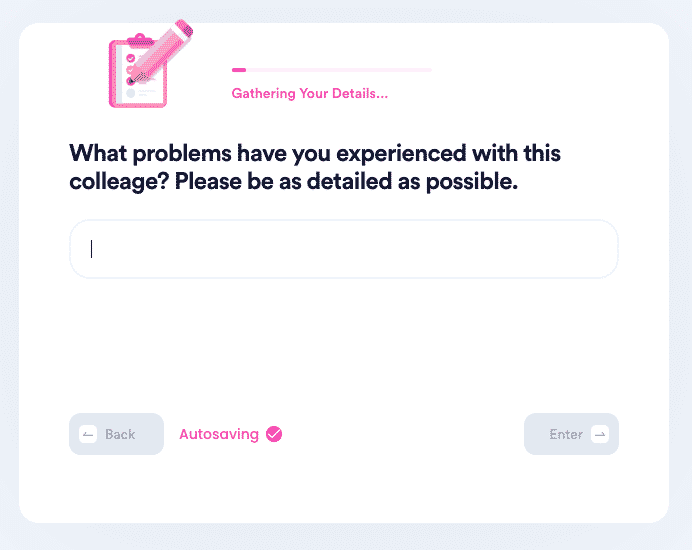Click the colleague problems text field
This screenshot has height=550, width=692.
[344, 249]
